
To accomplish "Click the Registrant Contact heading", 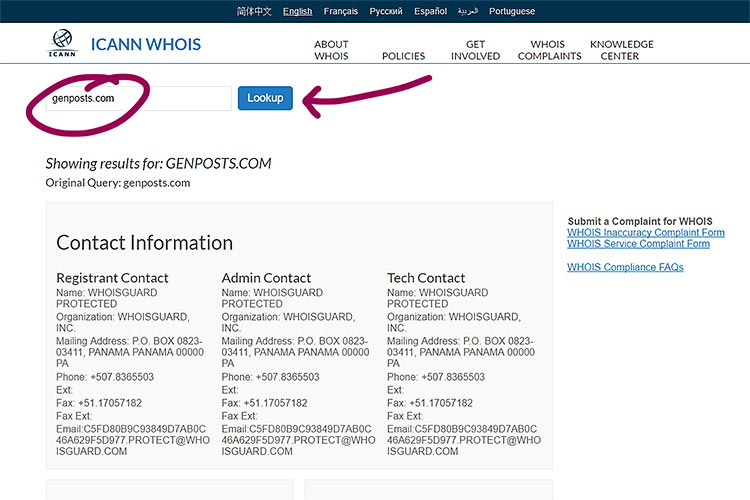I will tap(112, 278).
